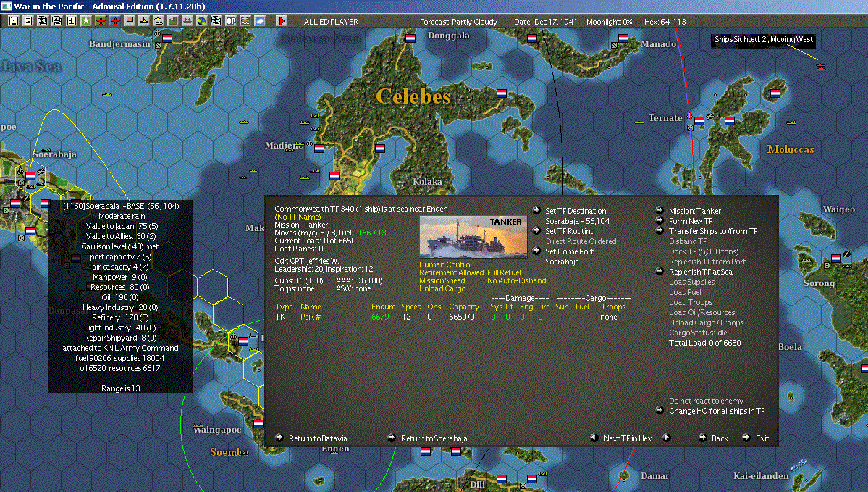
Task: Click the third toolbar icon with plane
Action: (x=43, y=21)
